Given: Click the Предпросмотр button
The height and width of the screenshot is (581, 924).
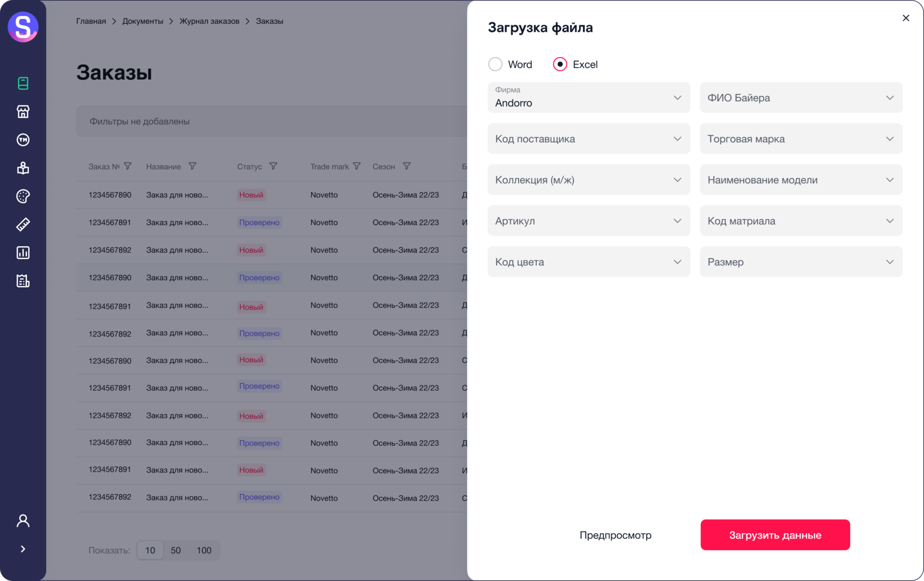Looking at the screenshot, I should coord(615,535).
